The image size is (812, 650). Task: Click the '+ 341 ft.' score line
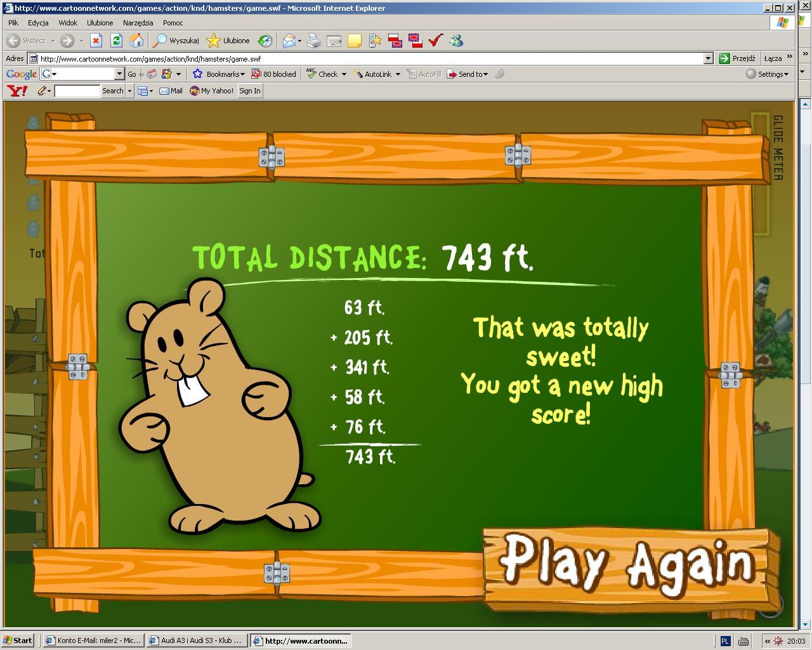tap(360, 367)
